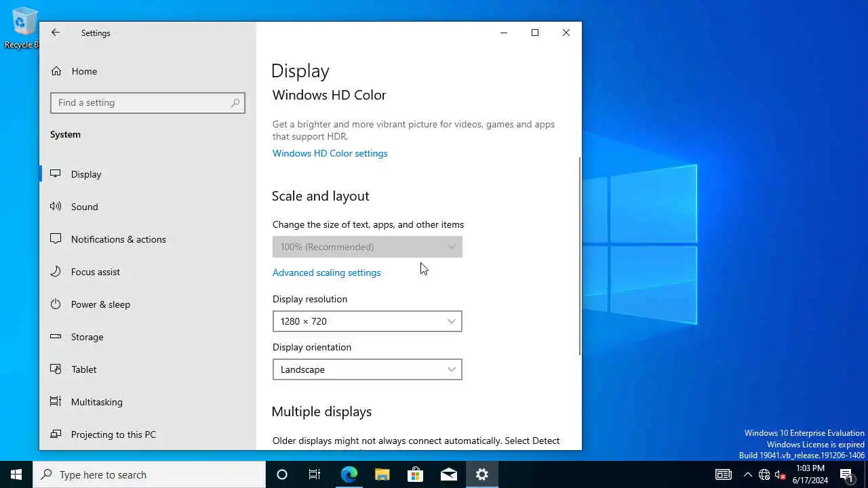Select Display in the sidebar
The height and width of the screenshot is (488, 868).
(x=147, y=174)
